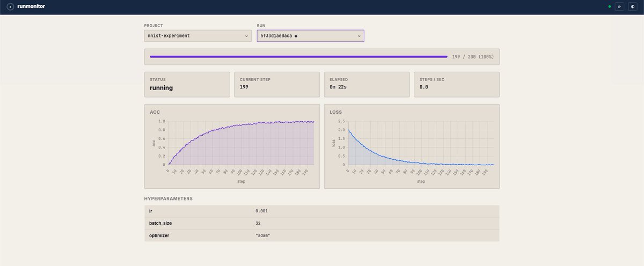644x266 pixels.
Task: Click the batch_size value 32
Action: (x=258, y=223)
